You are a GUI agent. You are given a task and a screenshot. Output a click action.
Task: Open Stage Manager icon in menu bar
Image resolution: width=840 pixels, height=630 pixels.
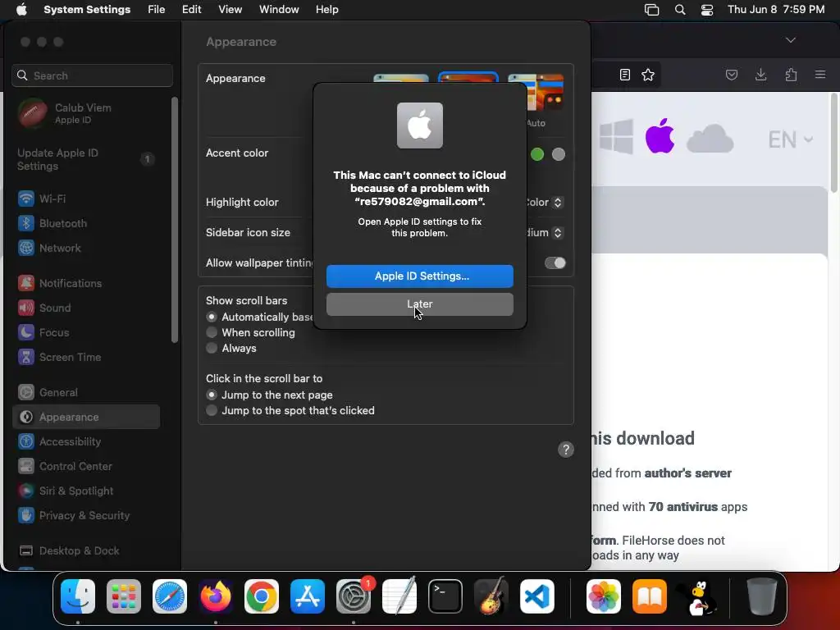pyautogui.click(x=651, y=10)
